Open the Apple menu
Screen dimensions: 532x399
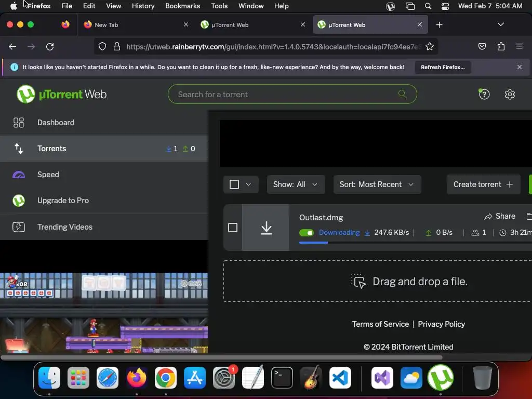pos(13,6)
